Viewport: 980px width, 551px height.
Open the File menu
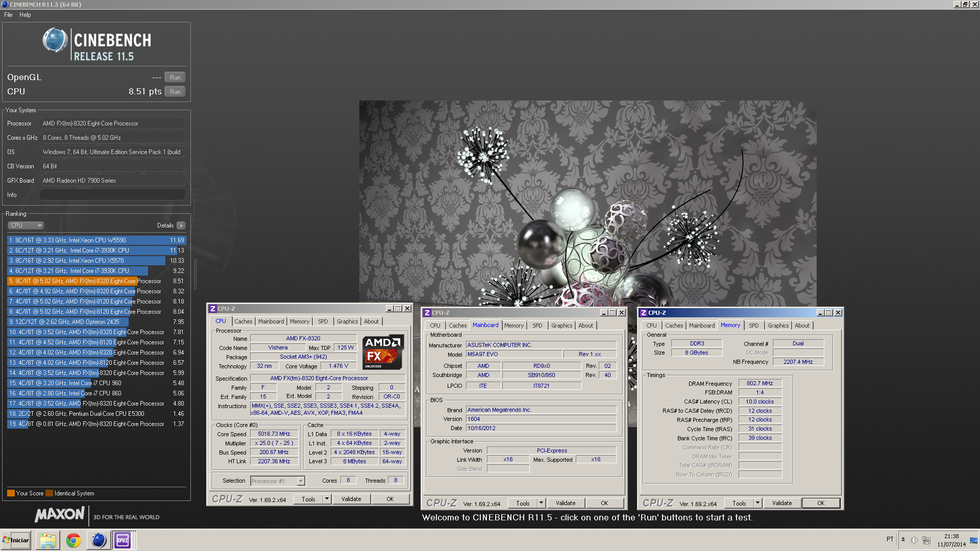click(8, 15)
